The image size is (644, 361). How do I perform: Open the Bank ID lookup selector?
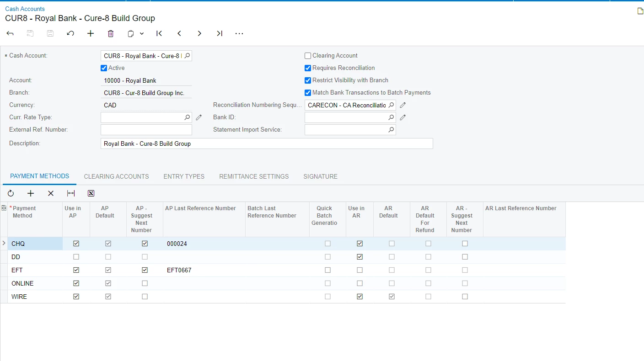point(392,117)
